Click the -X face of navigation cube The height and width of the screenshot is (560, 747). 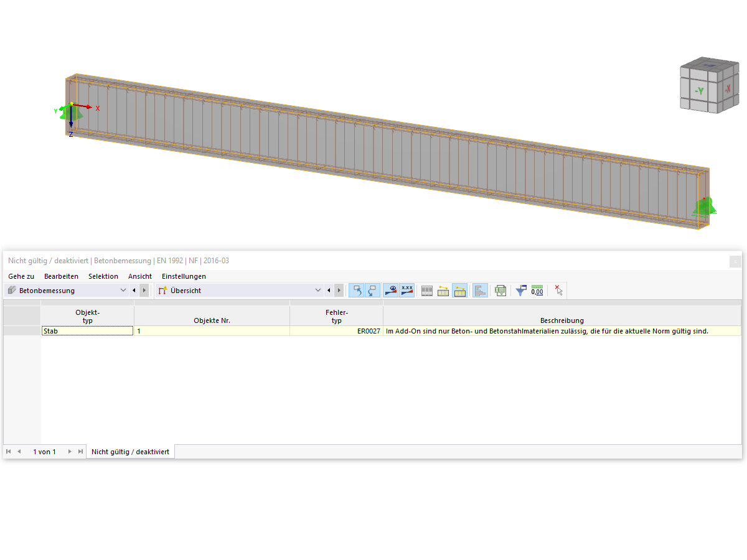pos(728,89)
